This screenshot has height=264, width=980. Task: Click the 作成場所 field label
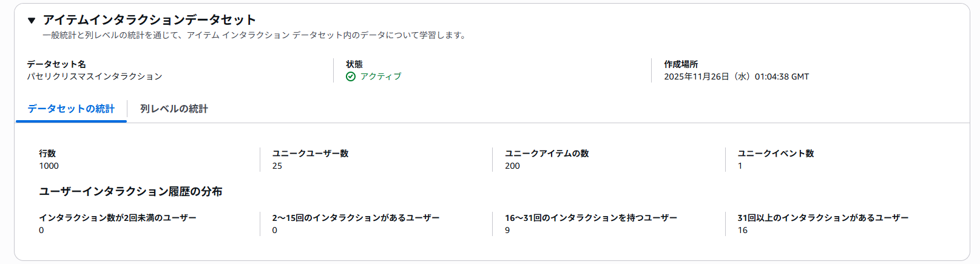[681, 64]
